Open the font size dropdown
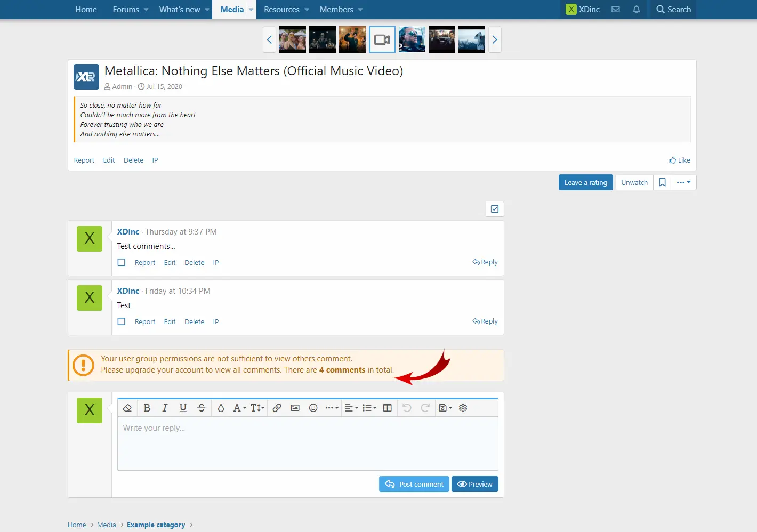The image size is (757, 532). [x=257, y=408]
